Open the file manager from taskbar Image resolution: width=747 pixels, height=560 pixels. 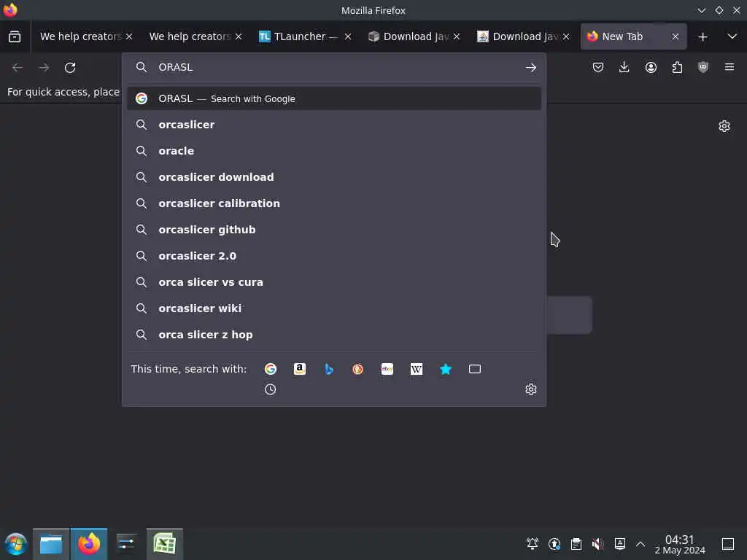pyautogui.click(x=51, y=544)
